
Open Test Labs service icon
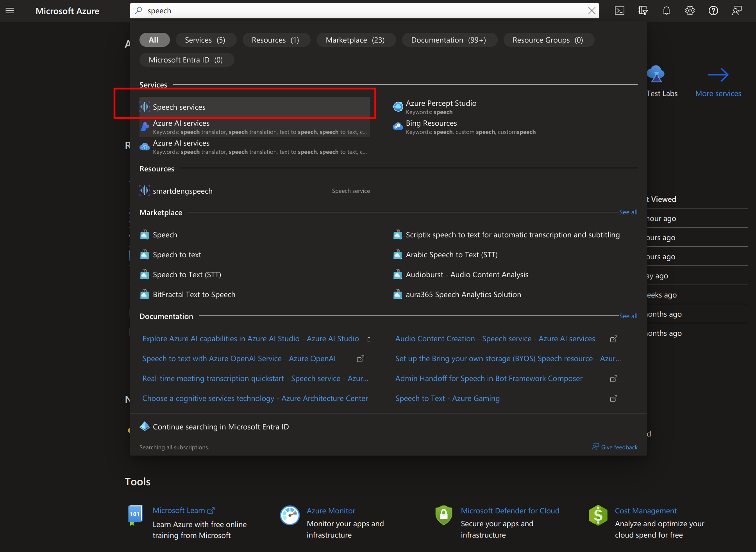pos(656,74)
